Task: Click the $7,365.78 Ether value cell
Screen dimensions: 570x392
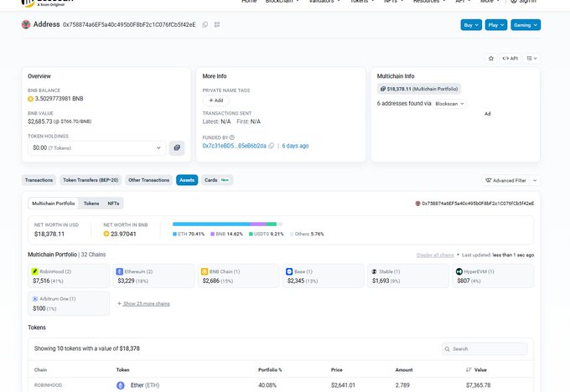Action: [x=478, y=385]
